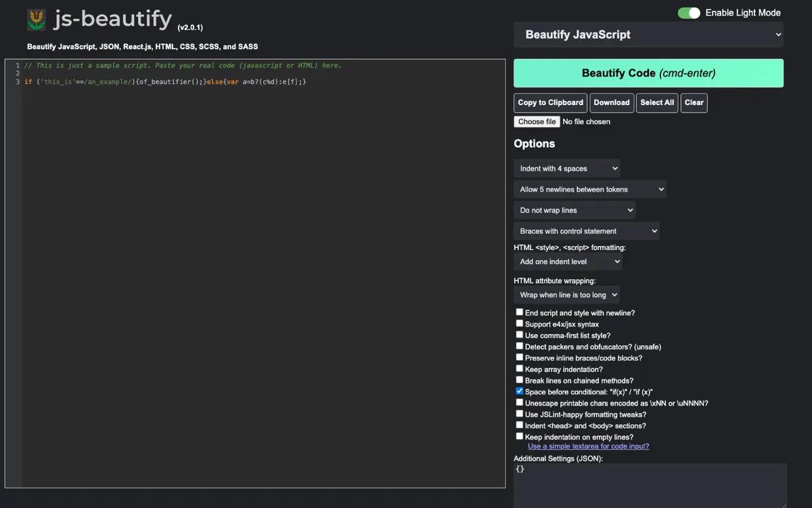Open the Do not wrap lines dropdown

coord(574,211)
